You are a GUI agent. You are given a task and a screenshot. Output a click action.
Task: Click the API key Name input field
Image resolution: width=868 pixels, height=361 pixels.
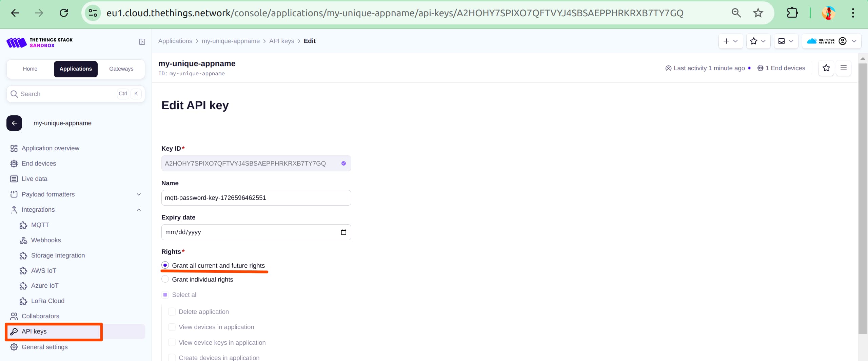[x=256, y=197]
